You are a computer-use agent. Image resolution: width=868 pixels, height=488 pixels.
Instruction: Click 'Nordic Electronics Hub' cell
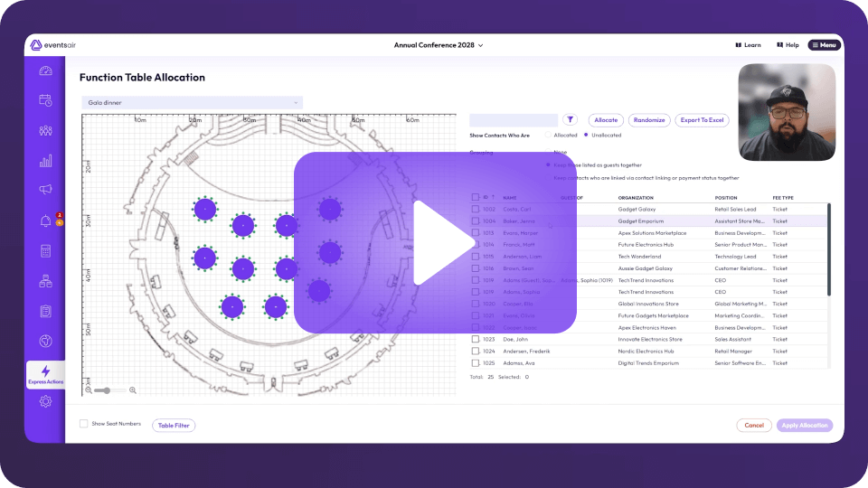tap(646, 352)
